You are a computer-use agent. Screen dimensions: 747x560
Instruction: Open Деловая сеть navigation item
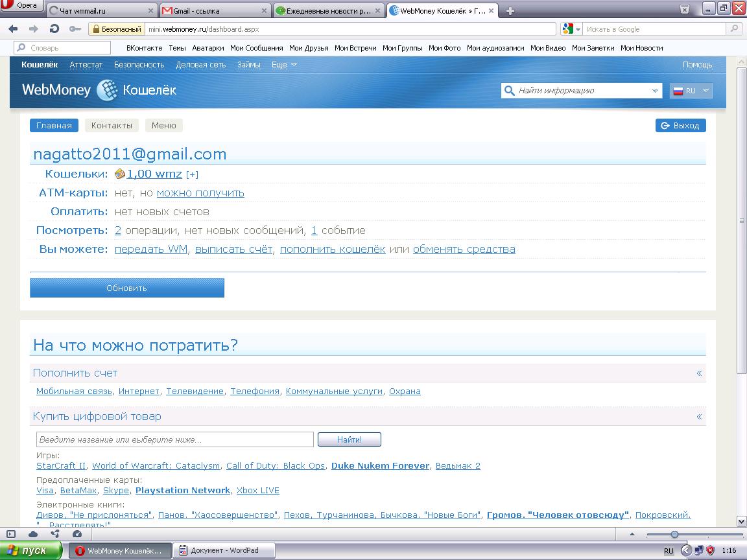(201, 65)
